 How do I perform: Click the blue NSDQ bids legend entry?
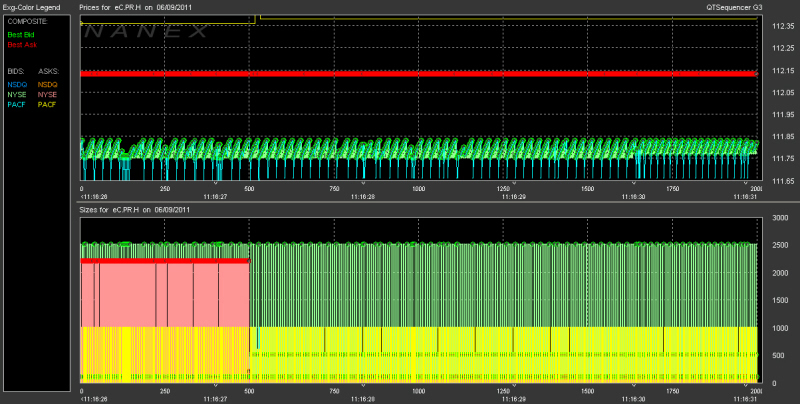click(x=17, y=85)
